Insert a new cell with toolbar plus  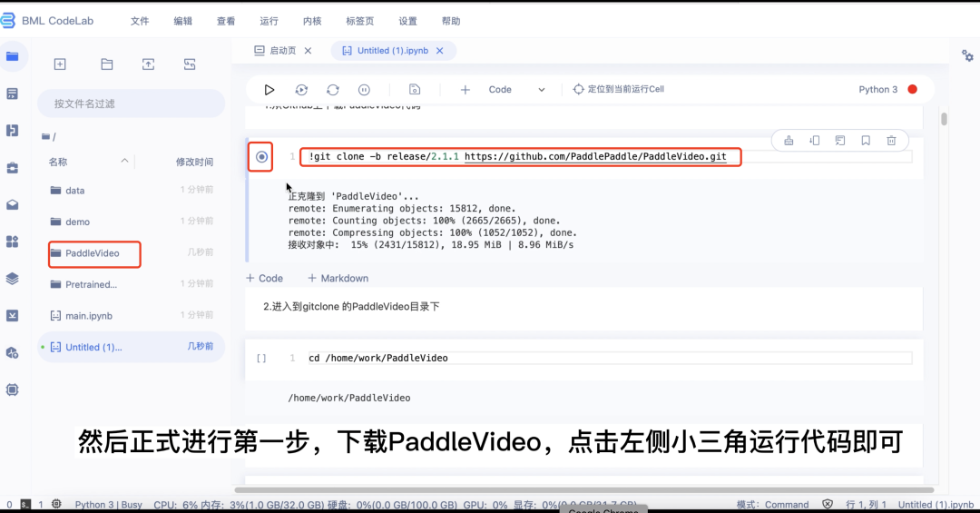pos(465,90)
